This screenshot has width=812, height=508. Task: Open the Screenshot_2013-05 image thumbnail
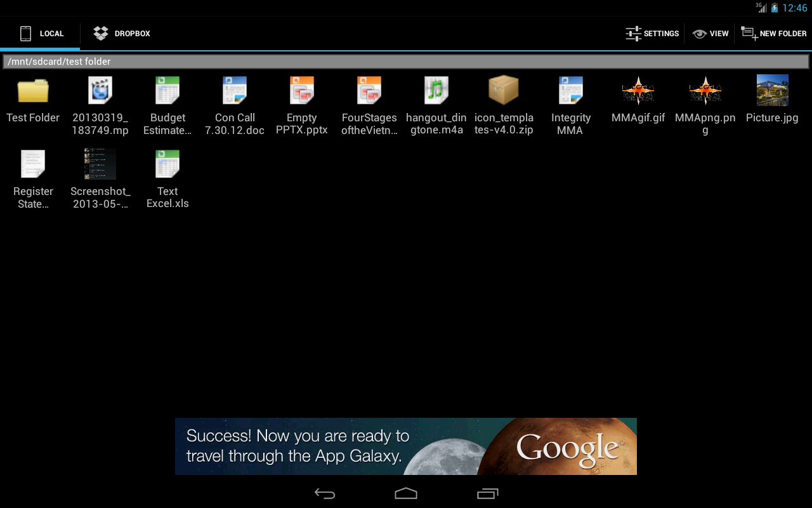click(x=100, y=164)
